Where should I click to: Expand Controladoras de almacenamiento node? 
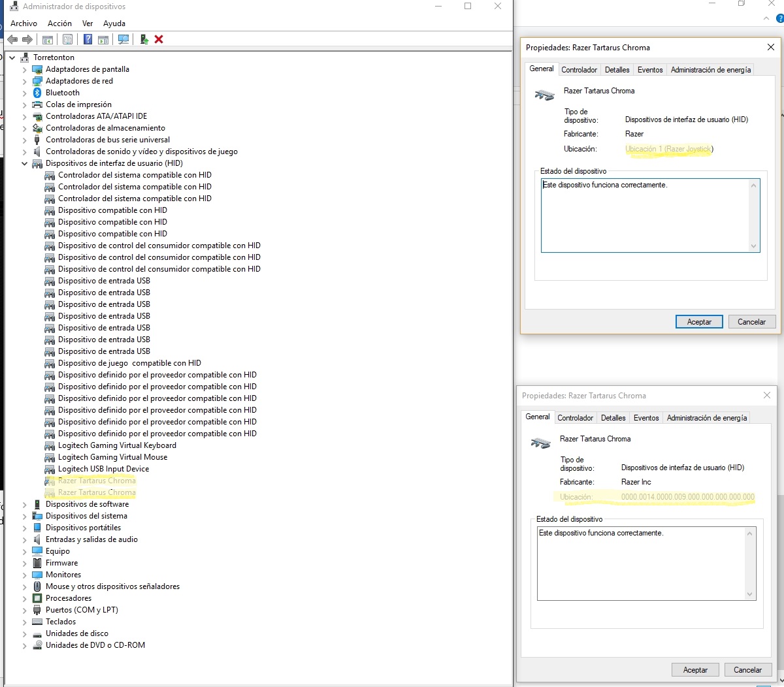(x=25, y=128)
